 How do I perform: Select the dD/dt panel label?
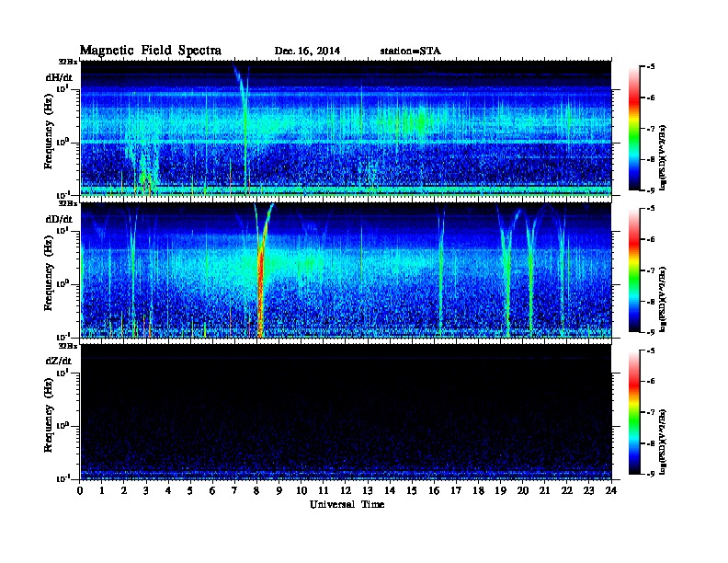59,219
